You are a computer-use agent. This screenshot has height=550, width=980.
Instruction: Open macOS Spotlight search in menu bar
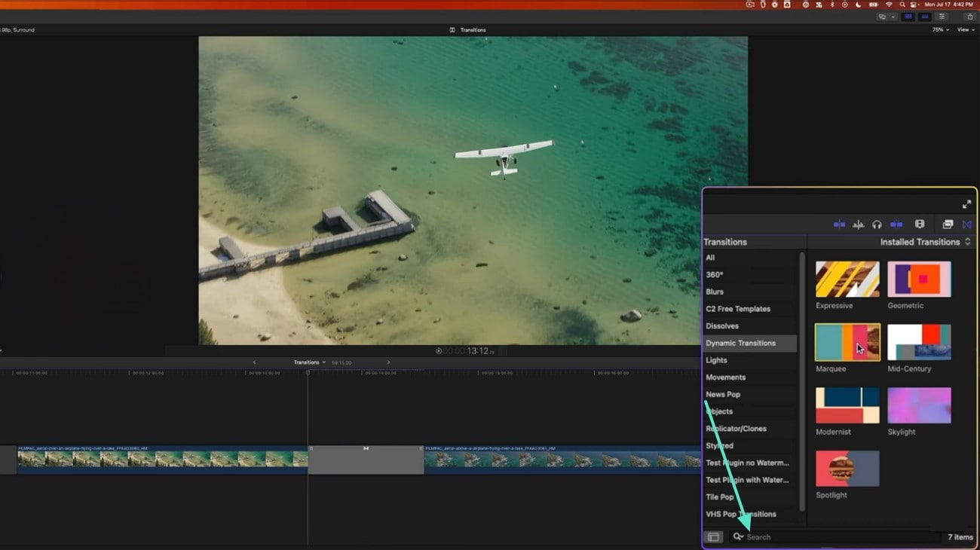(x=902, y=5)
